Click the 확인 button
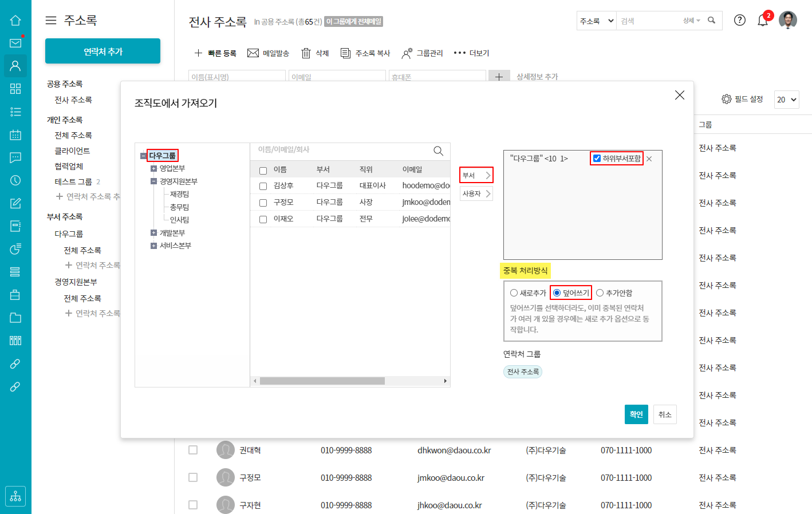Image resolution: width=812 pixels, height=514 pixels. 636,414
